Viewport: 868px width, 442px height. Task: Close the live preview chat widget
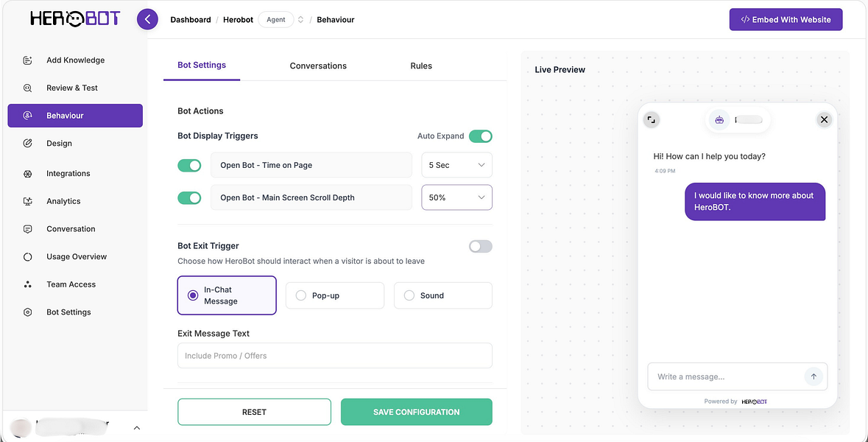point(825,119)
